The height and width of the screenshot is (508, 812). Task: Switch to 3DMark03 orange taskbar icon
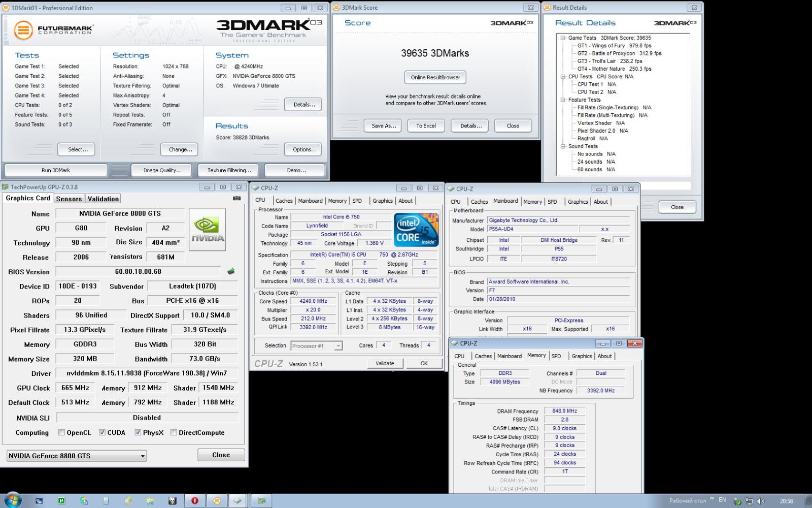[x=217, y=500]
